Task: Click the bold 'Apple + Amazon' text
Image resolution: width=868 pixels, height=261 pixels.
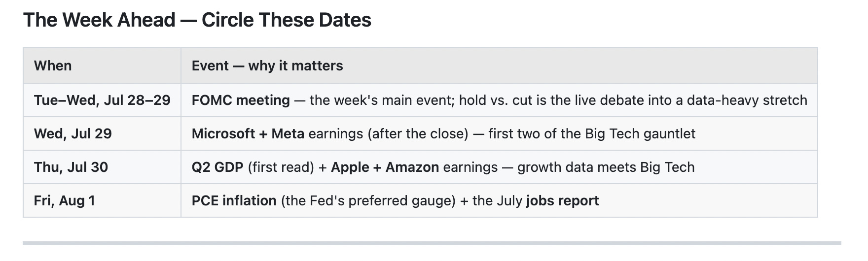Action: pos(385,167)
